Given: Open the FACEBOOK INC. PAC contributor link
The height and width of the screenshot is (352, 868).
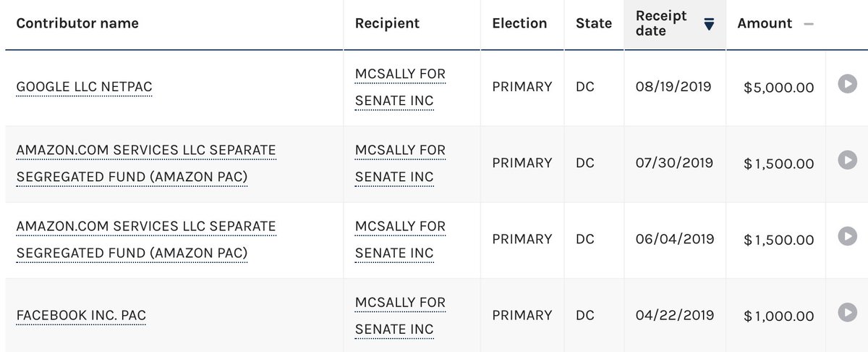Looking at the screenshot, I should pos(81,317).
